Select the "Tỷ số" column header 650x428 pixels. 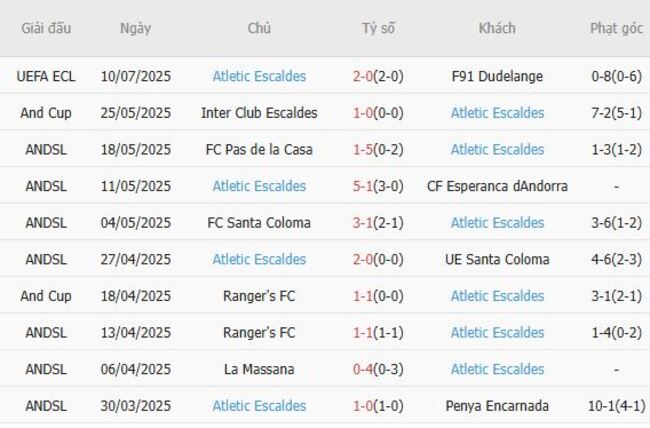[x=378, y=28]
